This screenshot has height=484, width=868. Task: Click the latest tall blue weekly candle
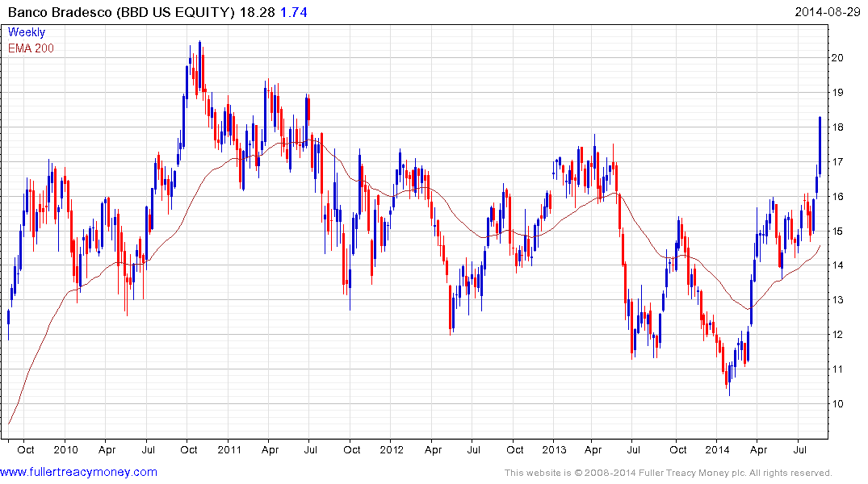point(820,147)
